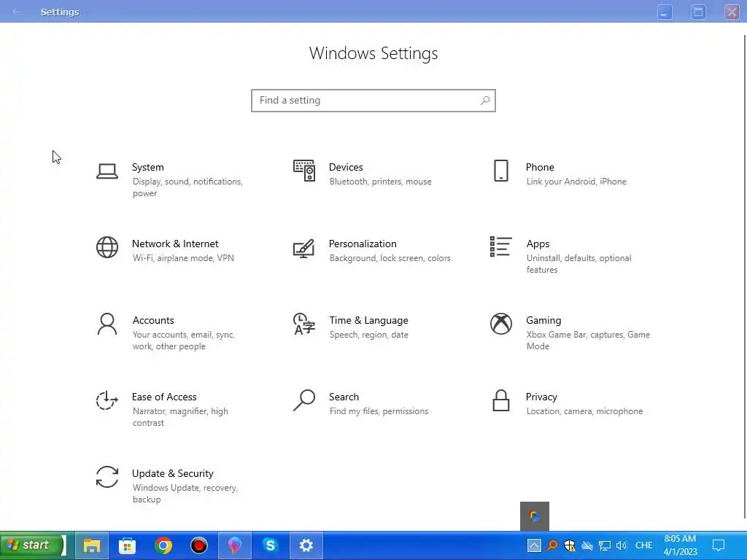Open the Apps settings list icon
This screenshot has height=560, width=747.
coord(500,246)
